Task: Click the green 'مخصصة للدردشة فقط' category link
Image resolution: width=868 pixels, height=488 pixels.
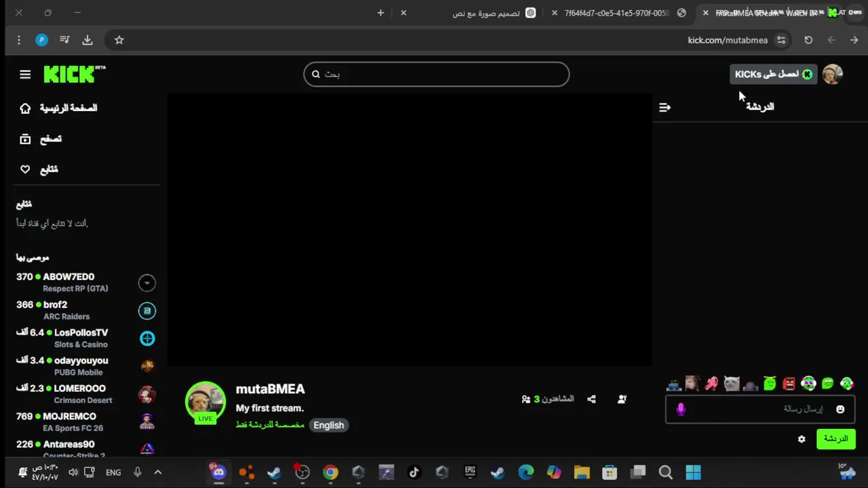Action: 270,425
